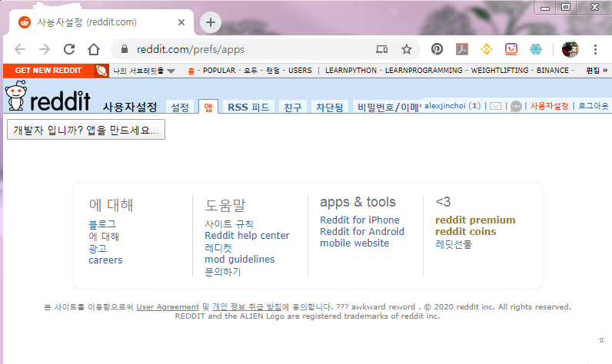The image size is (612, 364).
Task: Open reddit premium link
Action: click(x=475, y=220)
